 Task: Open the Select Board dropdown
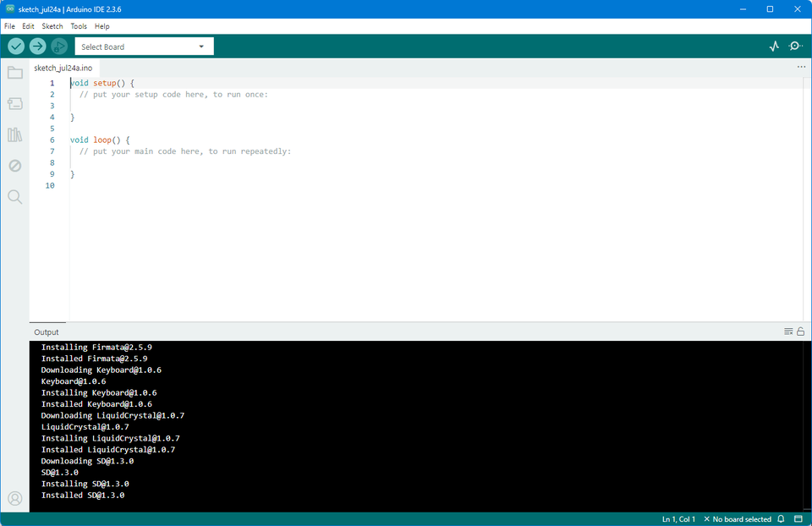click(x=143, y=46)
